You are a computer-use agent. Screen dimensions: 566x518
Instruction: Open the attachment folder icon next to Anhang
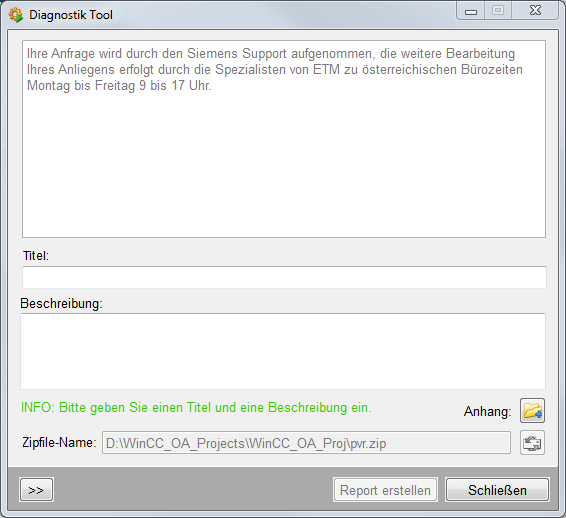point(532,410)
